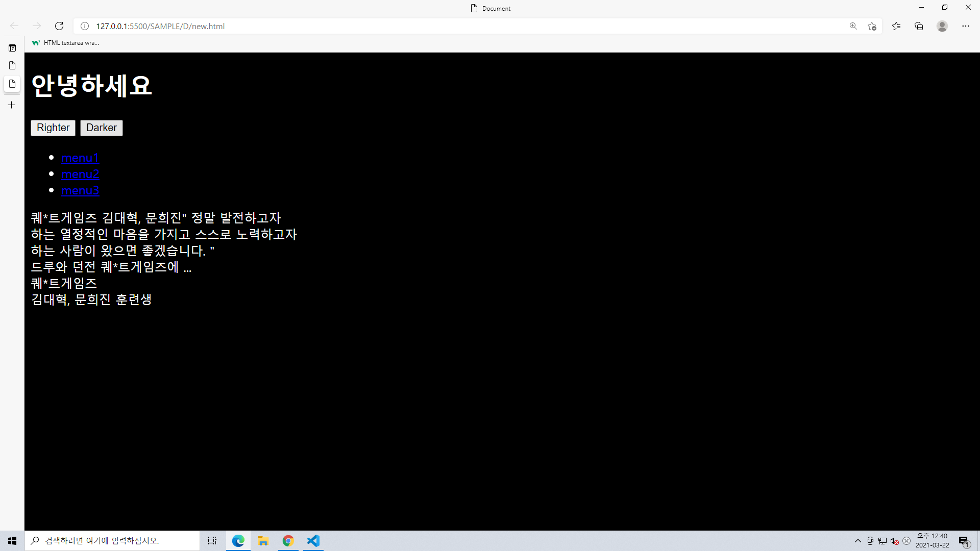This screenshot has height=551, width=980.
Task: Click the site information icon
Action: pos(85,26)
